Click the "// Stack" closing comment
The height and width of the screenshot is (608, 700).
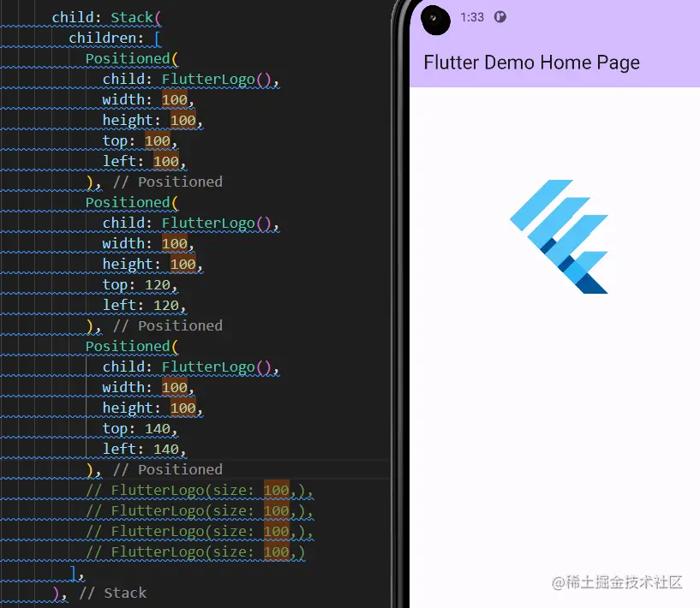[x=112, y=593]
